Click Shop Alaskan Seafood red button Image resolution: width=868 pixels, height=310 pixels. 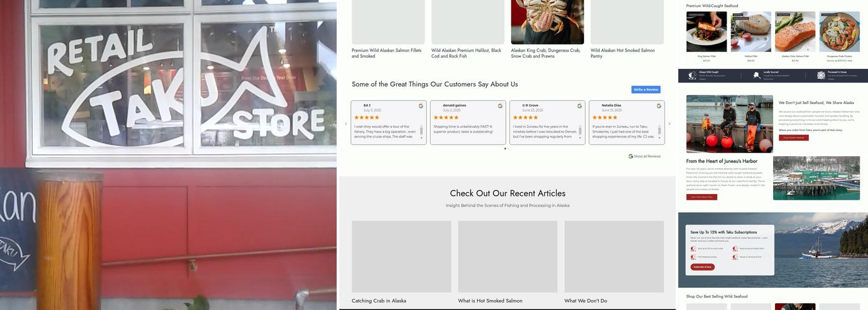794,138
